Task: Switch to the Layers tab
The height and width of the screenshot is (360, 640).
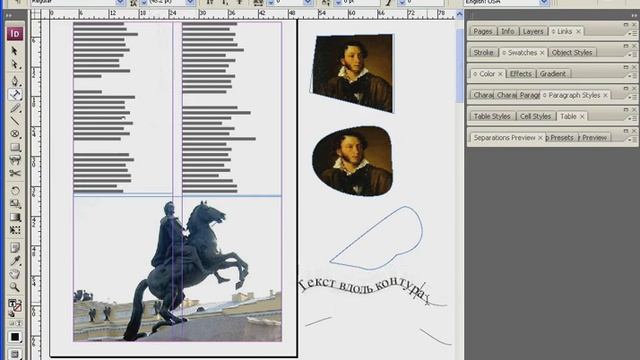Action: 533,31
